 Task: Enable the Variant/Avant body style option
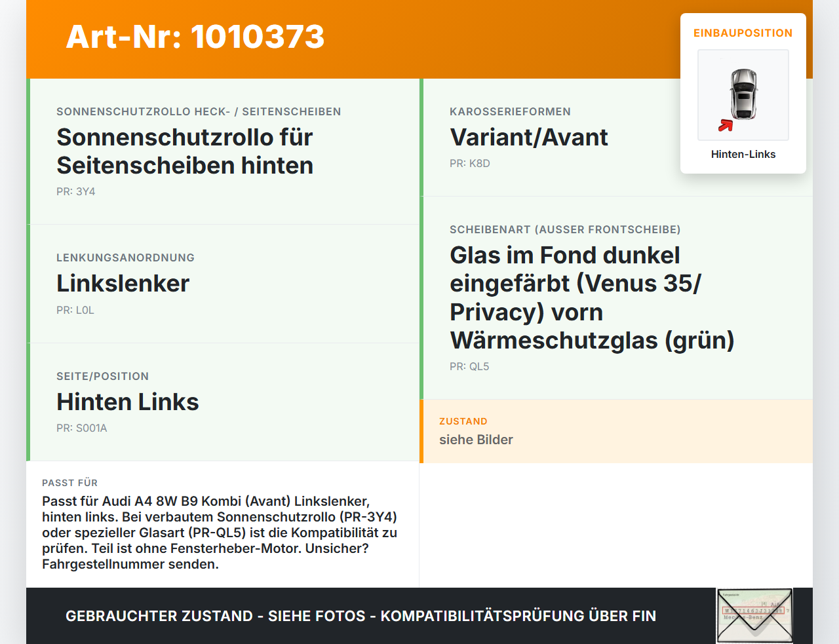point(529,138)
